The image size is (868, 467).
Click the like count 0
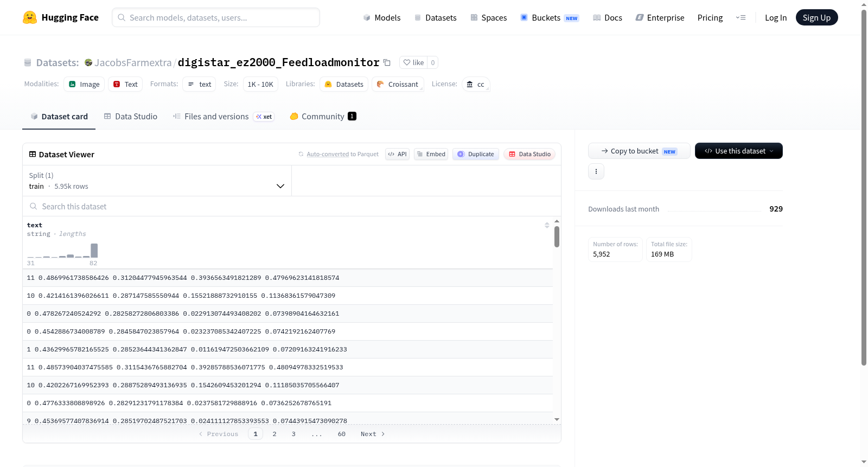[x=432, y=62]
